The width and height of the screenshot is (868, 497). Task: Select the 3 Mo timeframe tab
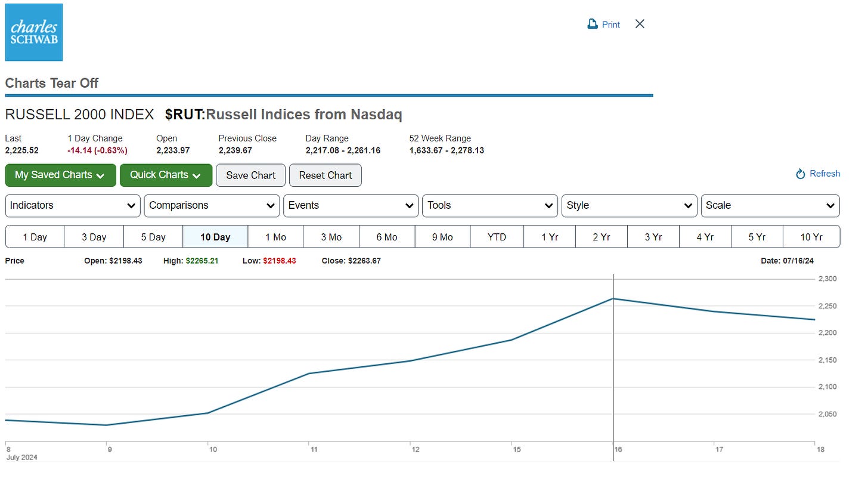[x=331, y=237]
